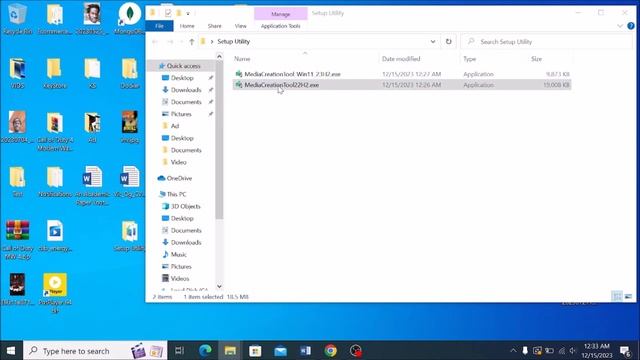
Task: Sort by Name column header
Action: click(242, 59)
